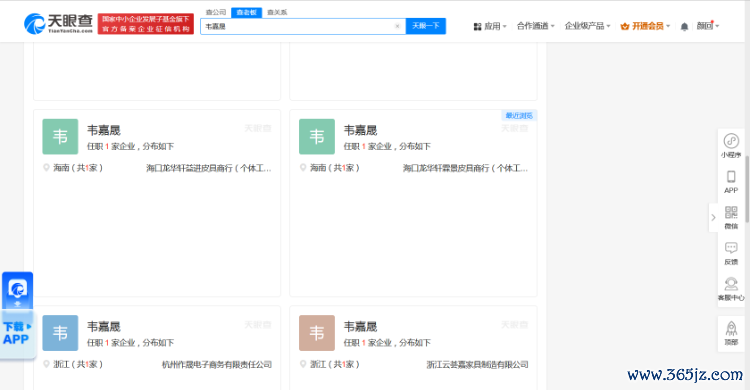This screenshot has width=750, height=390.
Task: Expand the 合作通道 dropdown
Action: 535,26
